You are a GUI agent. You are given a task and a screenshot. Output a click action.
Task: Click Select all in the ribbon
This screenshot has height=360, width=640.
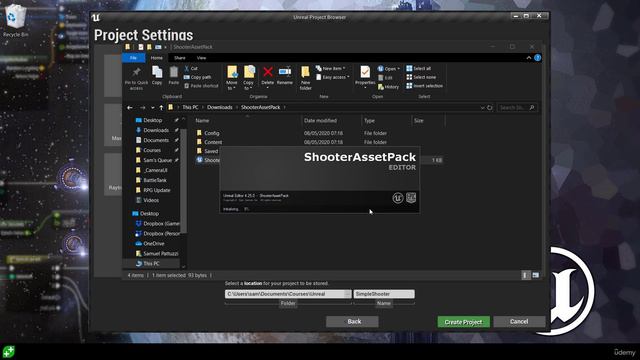(418, 69)
